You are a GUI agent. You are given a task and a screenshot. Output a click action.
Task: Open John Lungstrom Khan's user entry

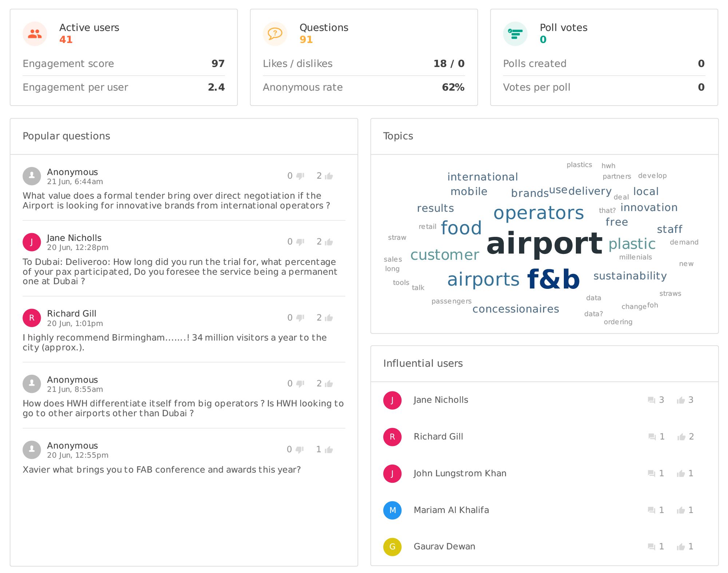[x=460, y=473]
